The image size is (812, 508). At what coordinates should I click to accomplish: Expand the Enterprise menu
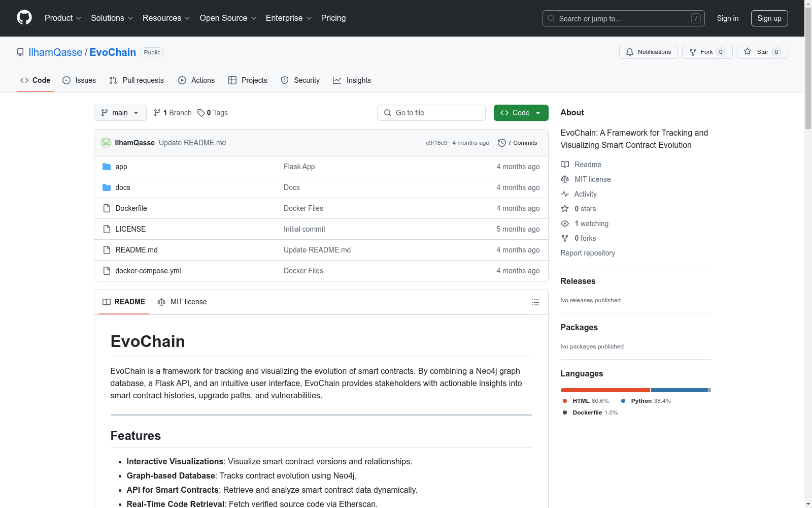(289, 18)
